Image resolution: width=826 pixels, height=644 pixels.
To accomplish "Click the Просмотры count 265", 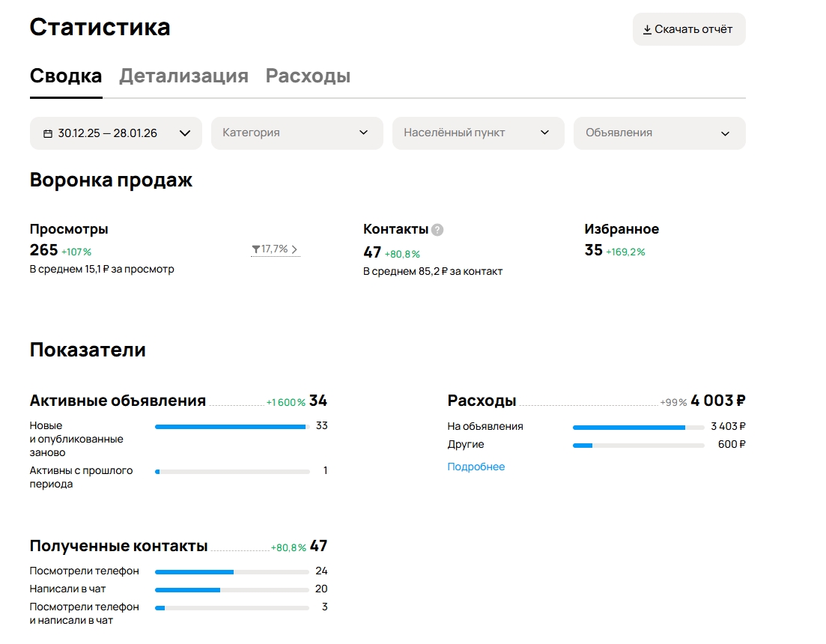I will (43, 250).
